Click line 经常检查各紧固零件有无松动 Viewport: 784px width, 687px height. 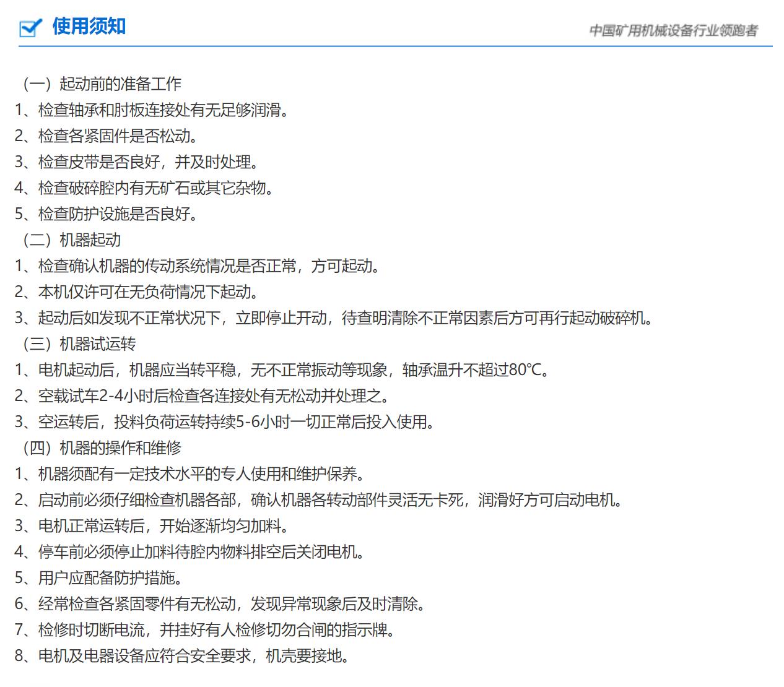[220, 604]
